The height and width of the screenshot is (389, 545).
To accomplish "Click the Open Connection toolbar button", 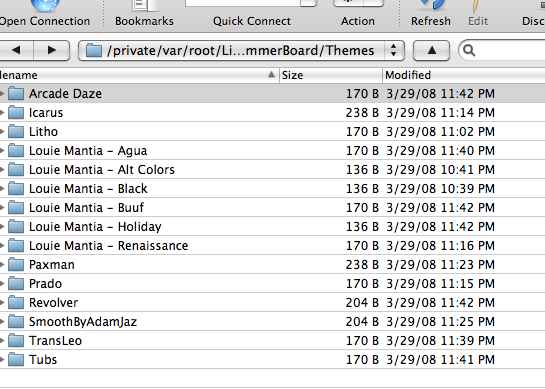I will pos(44,14).
